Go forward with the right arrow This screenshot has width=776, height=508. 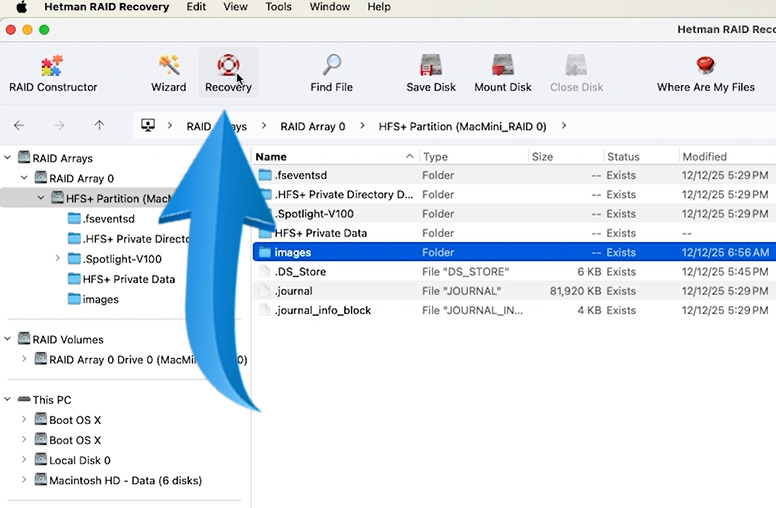tap(59, 126)
